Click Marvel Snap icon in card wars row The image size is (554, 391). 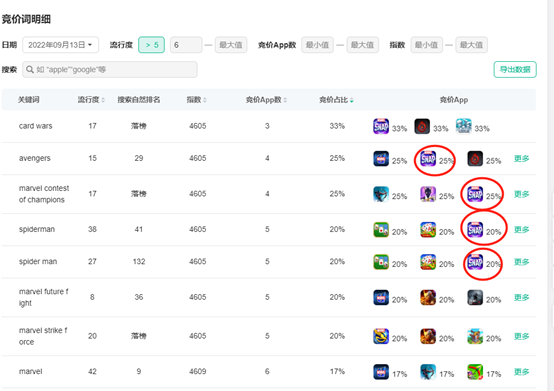pyautogui.click(x=381, y=126)
